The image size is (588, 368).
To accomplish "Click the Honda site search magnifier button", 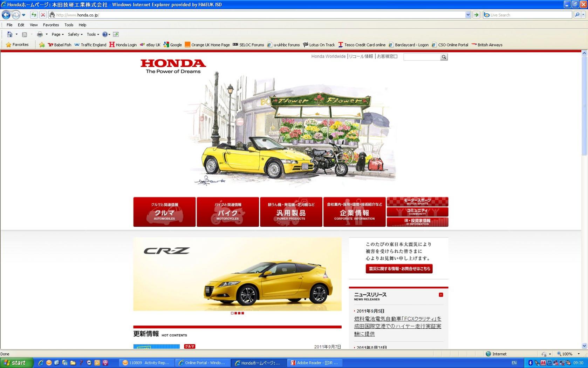I will (x=444, y=57).
